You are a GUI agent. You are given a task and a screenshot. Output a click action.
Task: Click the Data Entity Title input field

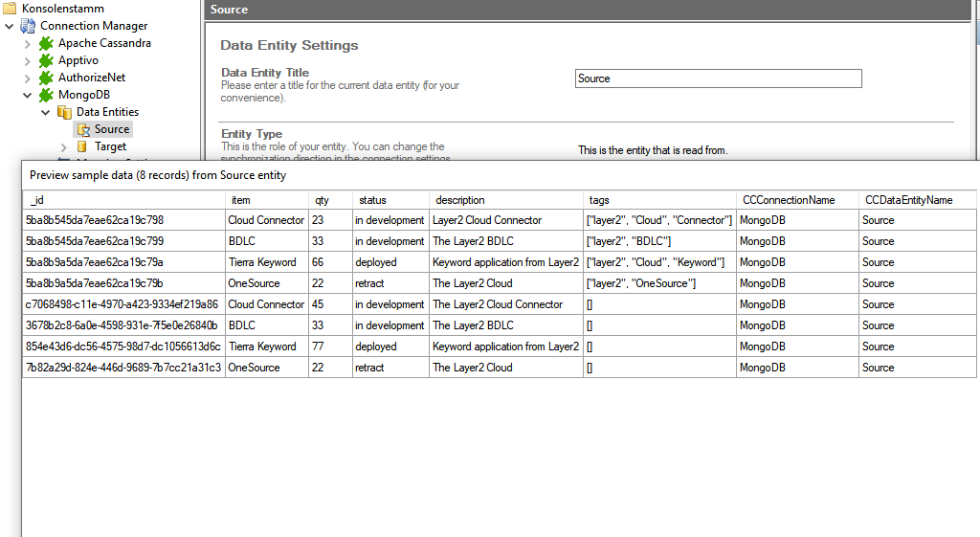pos(718,78)
